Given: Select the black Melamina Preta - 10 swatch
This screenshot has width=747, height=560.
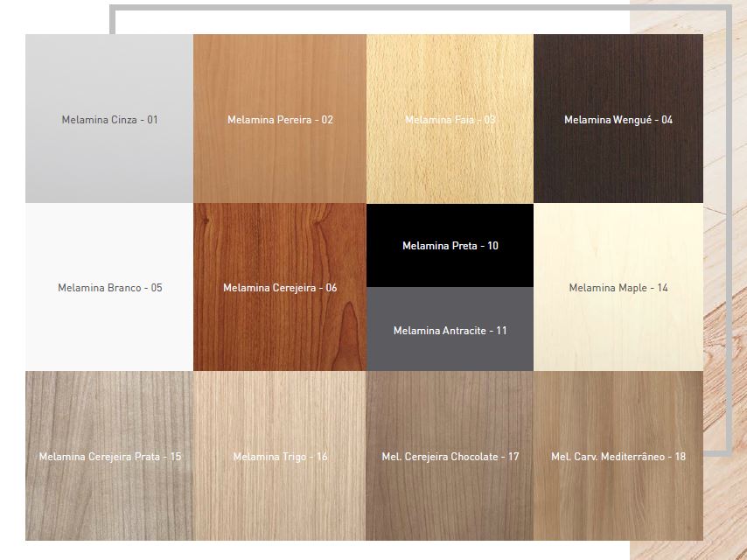Looking at the screenshot, I should [450, 223].
